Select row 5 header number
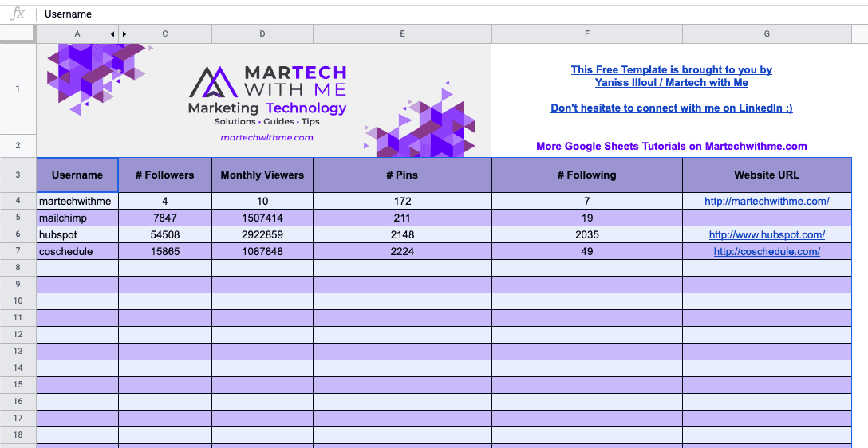The image size is (868, 448). click(18, 218)
